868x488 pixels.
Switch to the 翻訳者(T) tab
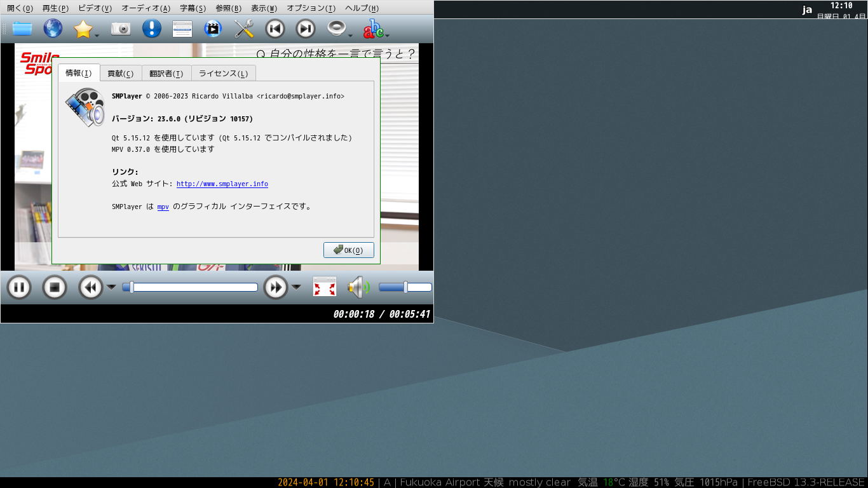point(166,74)
